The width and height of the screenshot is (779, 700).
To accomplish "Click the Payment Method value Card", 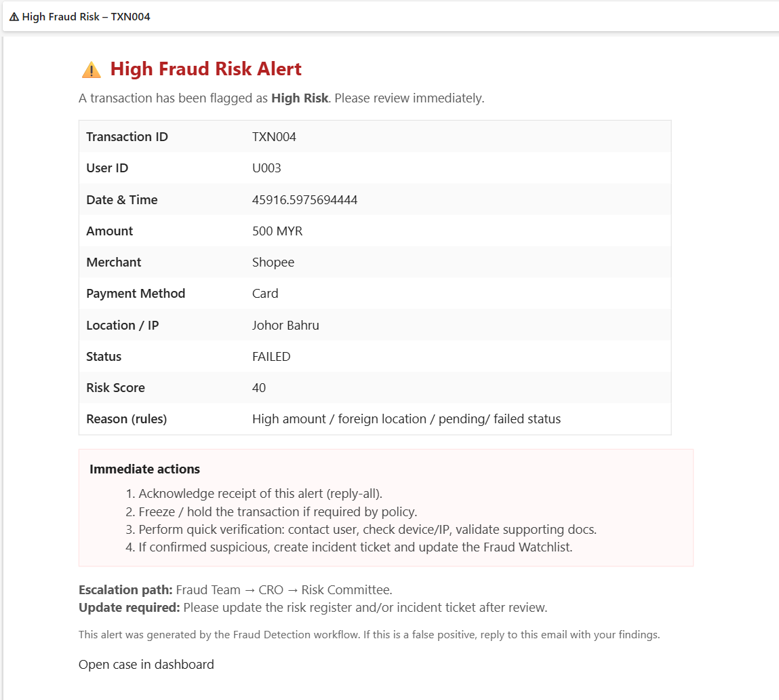I will pos(265,294).
